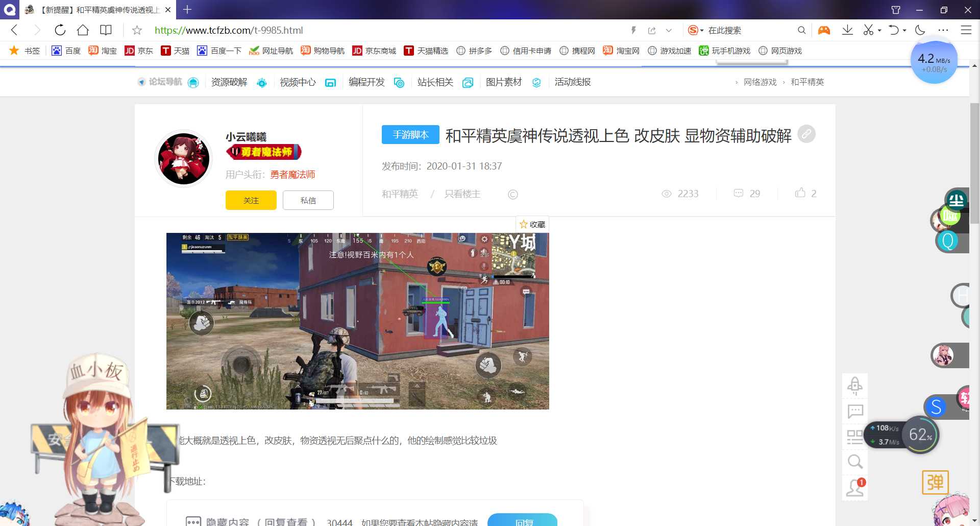Viewport: 980px width, 526px height.
Task: Open sidebar QR code grid icon
Action: (855, 437)
